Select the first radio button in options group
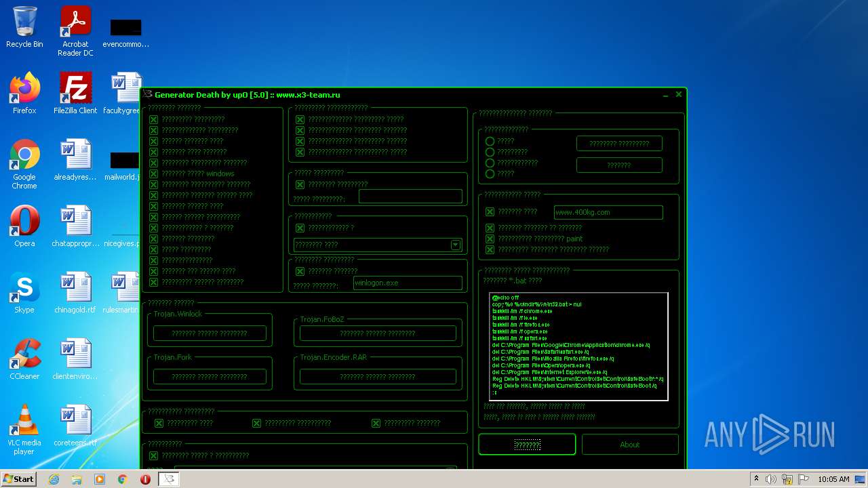This screenshot has width=868, height=488. point(490,142)
